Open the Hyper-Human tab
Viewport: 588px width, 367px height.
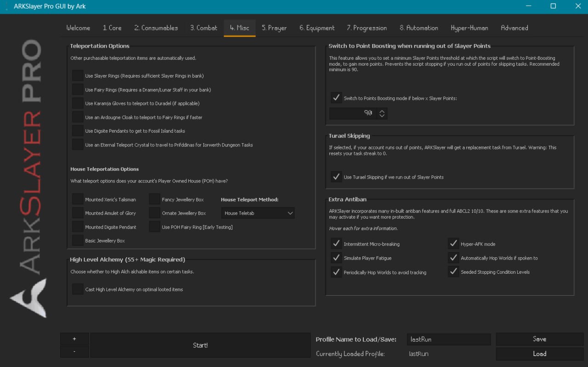469,28
